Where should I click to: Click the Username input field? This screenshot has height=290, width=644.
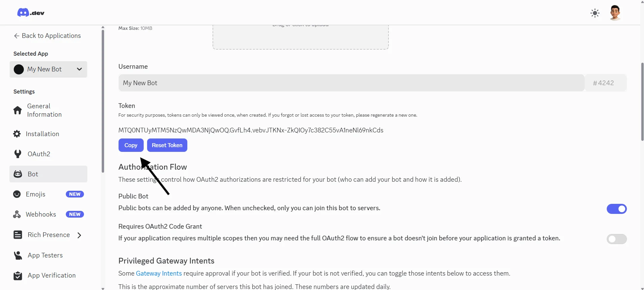pyautogui.click(x=351, y=83)
